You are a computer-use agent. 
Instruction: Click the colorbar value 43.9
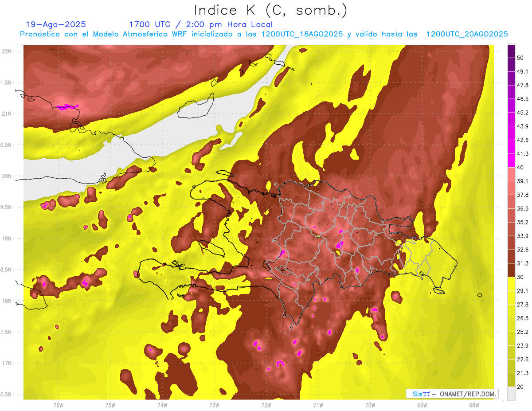(523, 127)
